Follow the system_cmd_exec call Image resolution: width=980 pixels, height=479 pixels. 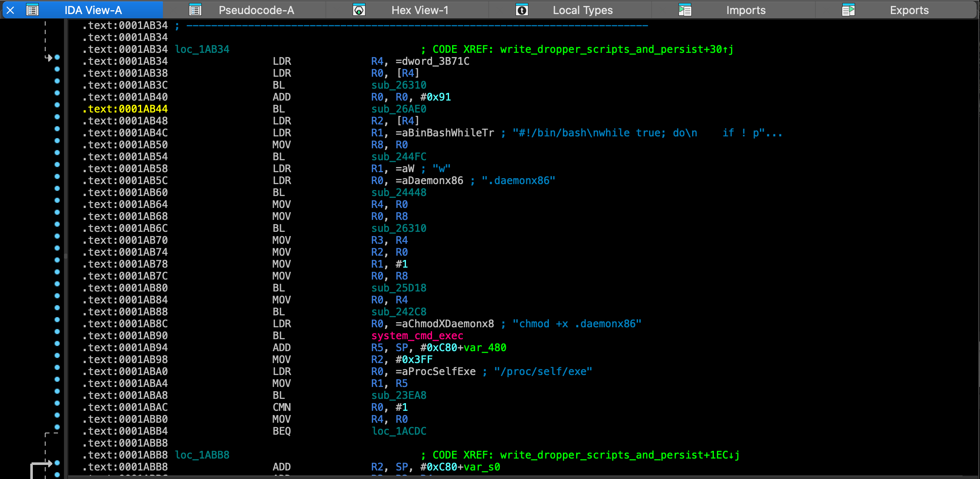[417, 336]
